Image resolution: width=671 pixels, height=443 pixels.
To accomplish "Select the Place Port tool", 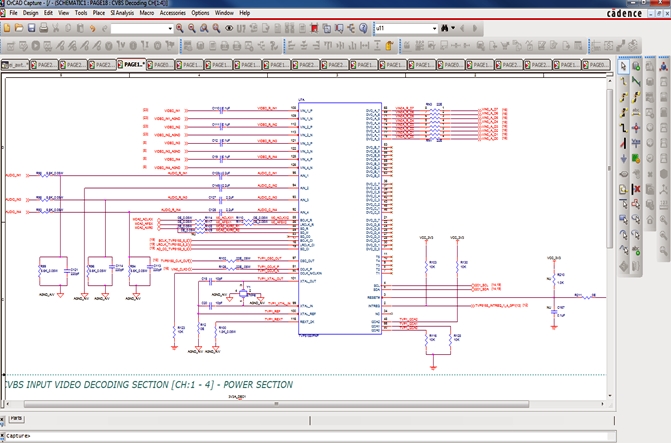I will [623, 174].
